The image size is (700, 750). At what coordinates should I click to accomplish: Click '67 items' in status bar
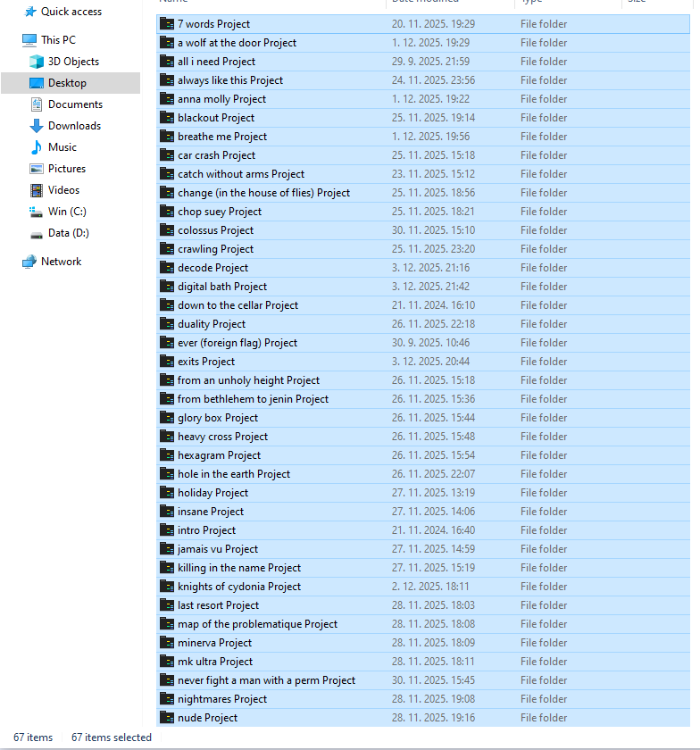[x=33, y=737]
